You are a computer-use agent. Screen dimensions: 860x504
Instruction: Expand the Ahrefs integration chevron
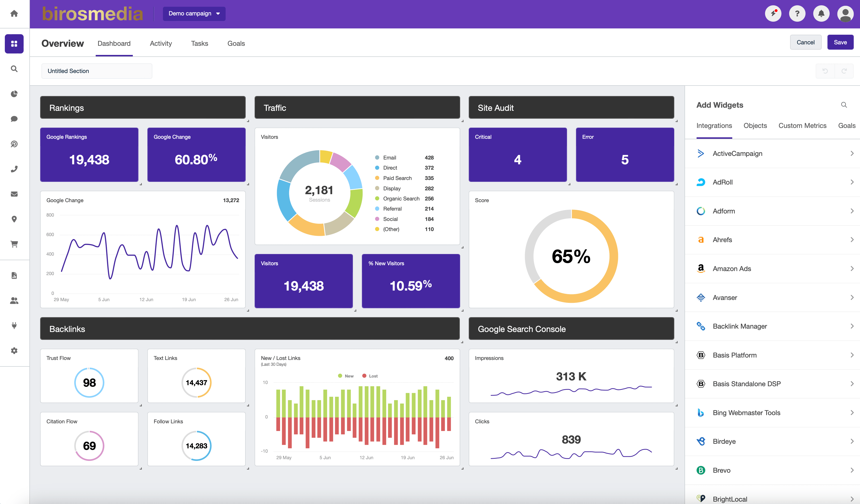pyautogui.click(x=852, y=240)
